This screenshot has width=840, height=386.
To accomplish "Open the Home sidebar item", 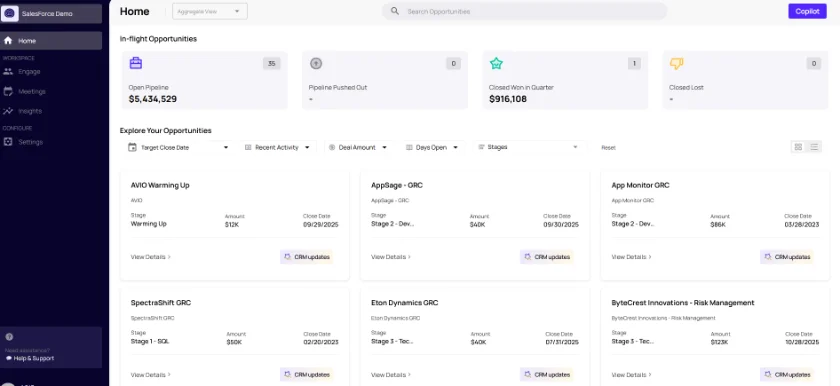I will click(x=51, y=41).
